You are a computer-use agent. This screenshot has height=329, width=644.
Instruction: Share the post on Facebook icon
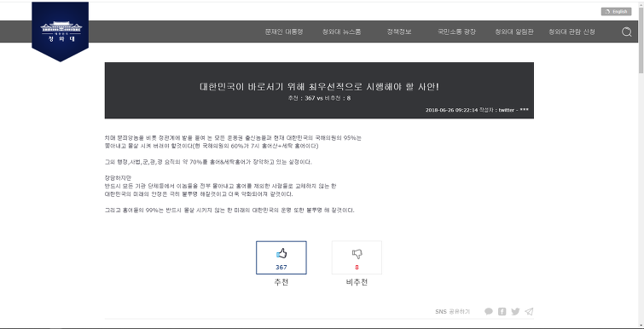[x=502, y=311]
